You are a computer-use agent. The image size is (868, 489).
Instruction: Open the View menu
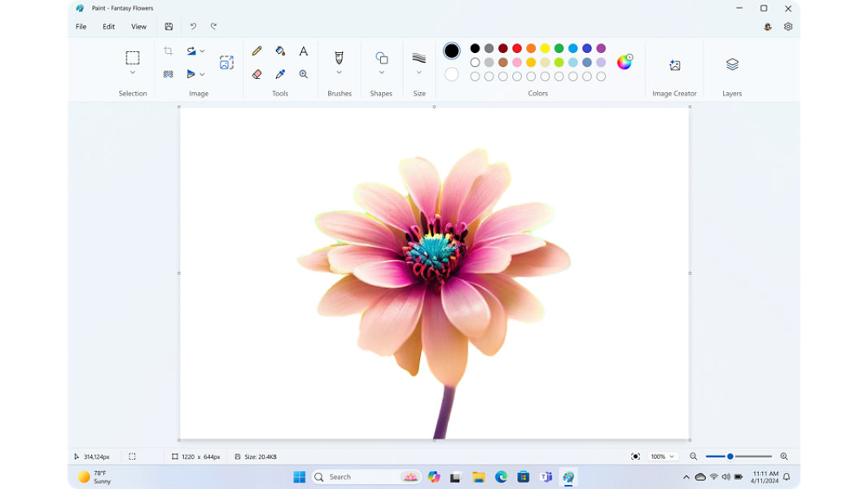coord(138,27)
